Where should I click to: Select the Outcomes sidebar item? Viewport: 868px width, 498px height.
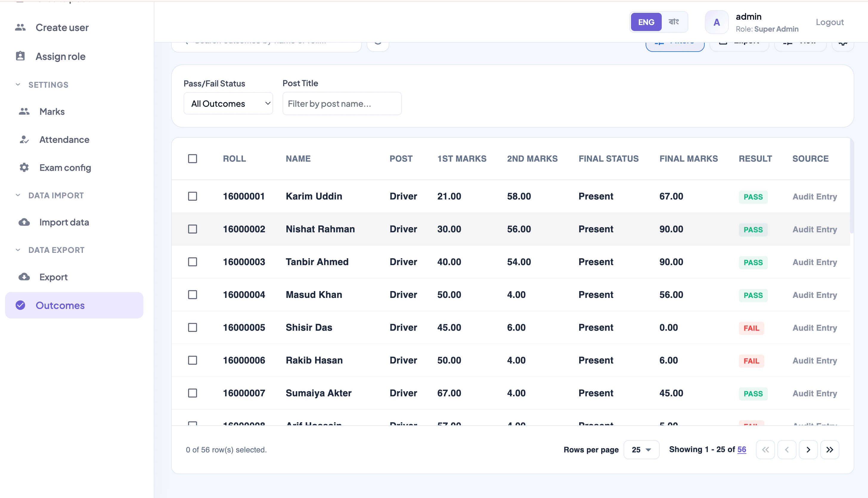(74, 305)
